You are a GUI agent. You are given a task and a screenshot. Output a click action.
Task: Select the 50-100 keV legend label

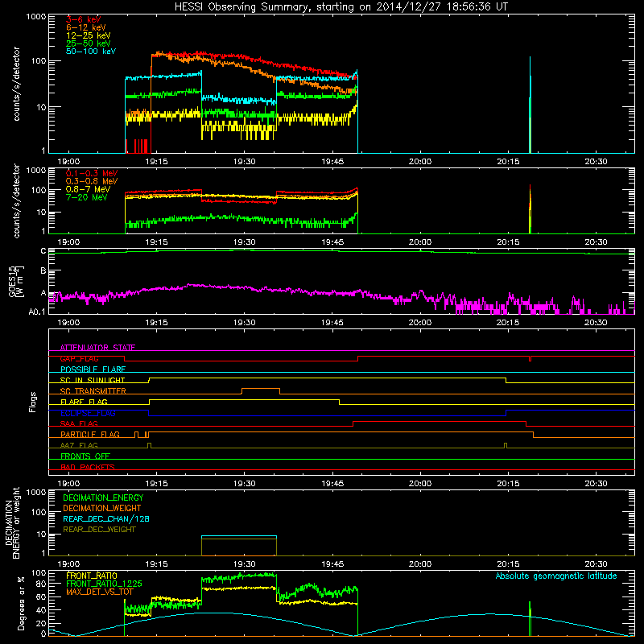91,52
